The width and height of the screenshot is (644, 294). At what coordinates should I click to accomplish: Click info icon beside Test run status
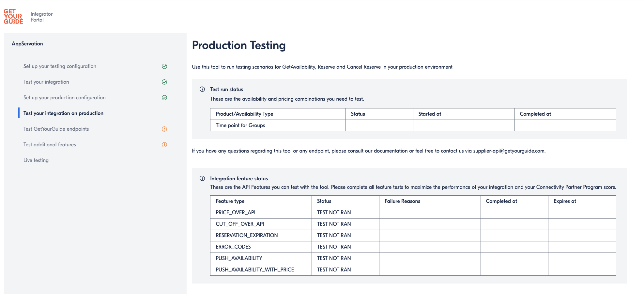(202, 90)
